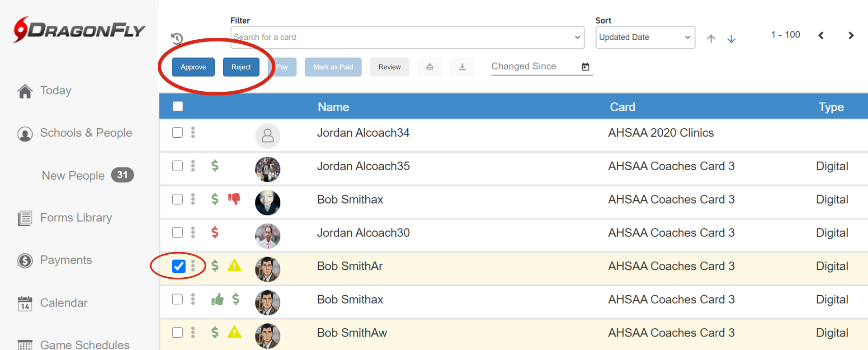The height and width of the screenshot is (350, 868).
Task: Click Bob Smithax's profile thumbnail
Action: pyautogui.click(x=268, y=203)
